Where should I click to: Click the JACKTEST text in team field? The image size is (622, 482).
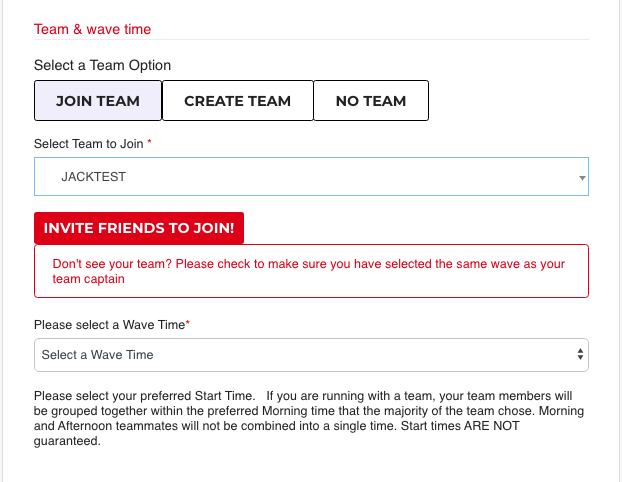(x=94, y=177)
